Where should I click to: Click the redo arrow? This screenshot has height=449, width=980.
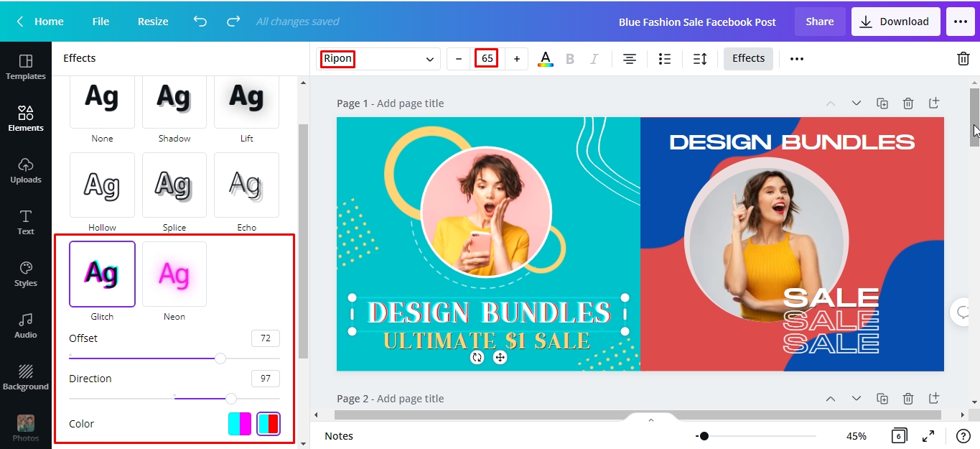tap(233, 22)
